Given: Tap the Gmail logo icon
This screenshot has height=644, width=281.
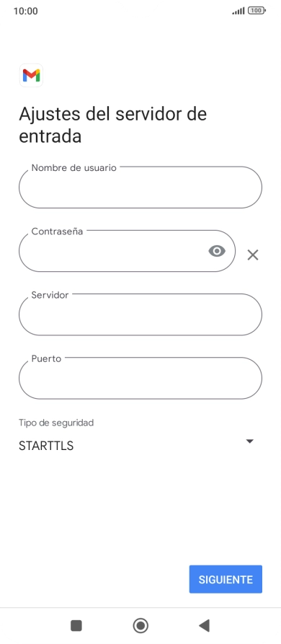Looking at the screenshot, I should coord(31,76).
